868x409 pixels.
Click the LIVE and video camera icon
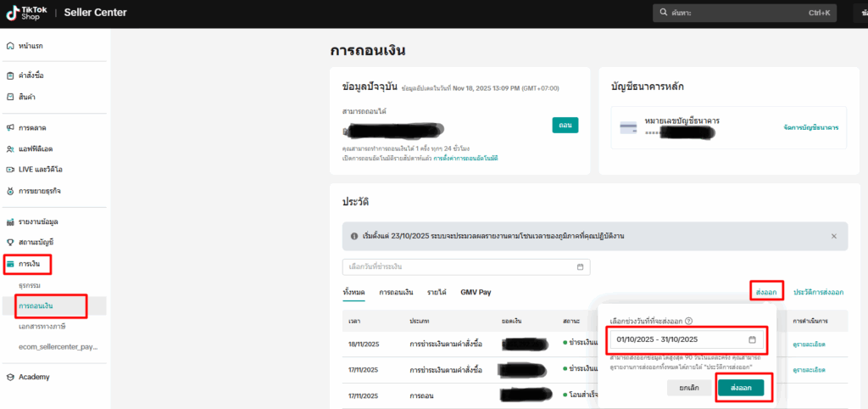click(10, 170)
